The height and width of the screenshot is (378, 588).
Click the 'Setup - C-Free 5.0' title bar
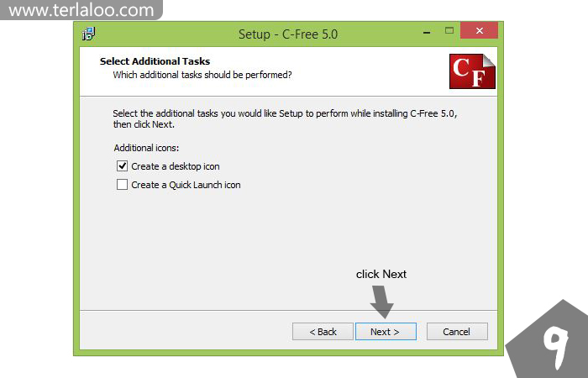click(288, 34)
